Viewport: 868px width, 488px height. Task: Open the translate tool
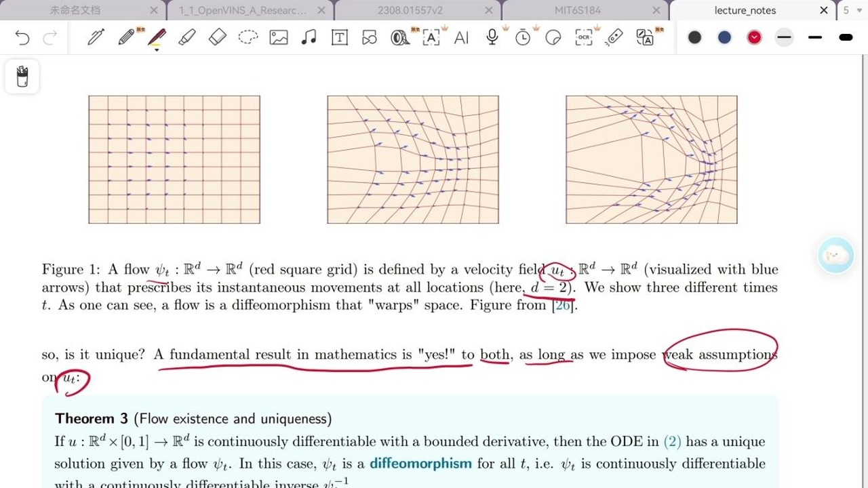[x=646, y=39]
